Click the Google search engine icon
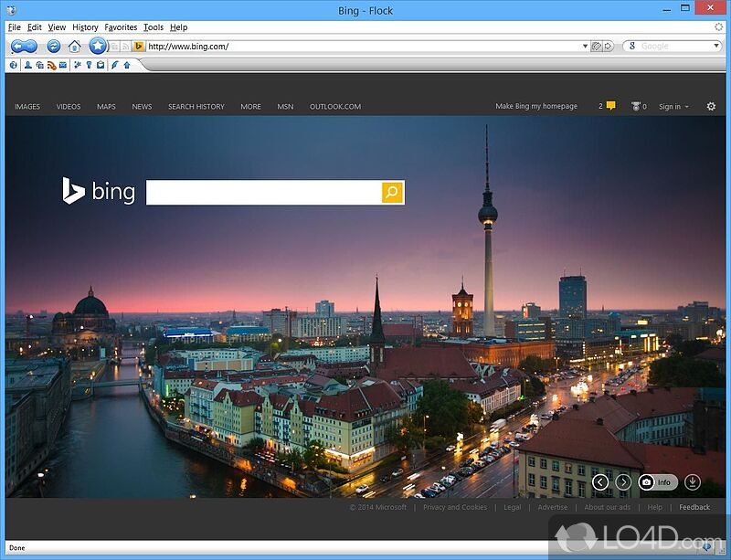This screenshot has height=560, width=731. pyautogui.click(x=632, y=47)
